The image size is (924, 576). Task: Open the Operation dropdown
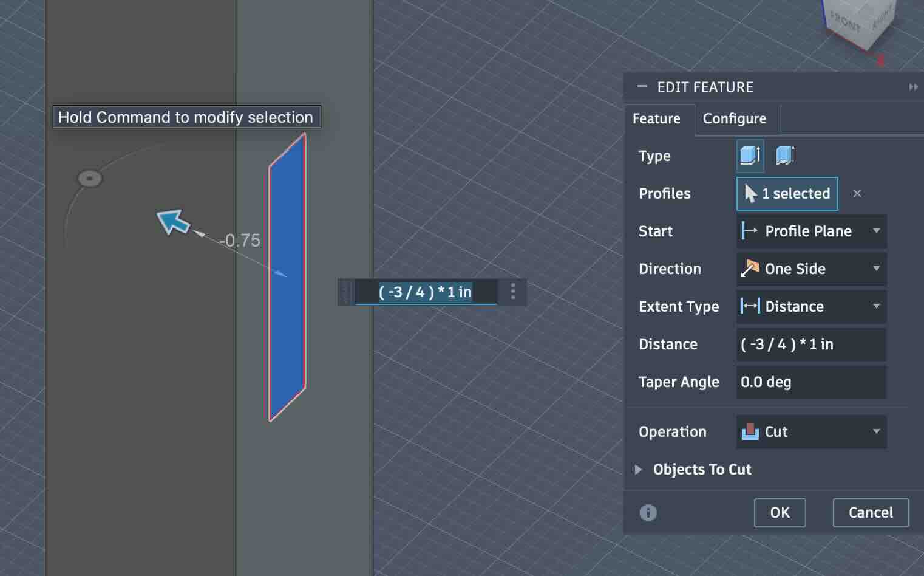pos(876,431)
